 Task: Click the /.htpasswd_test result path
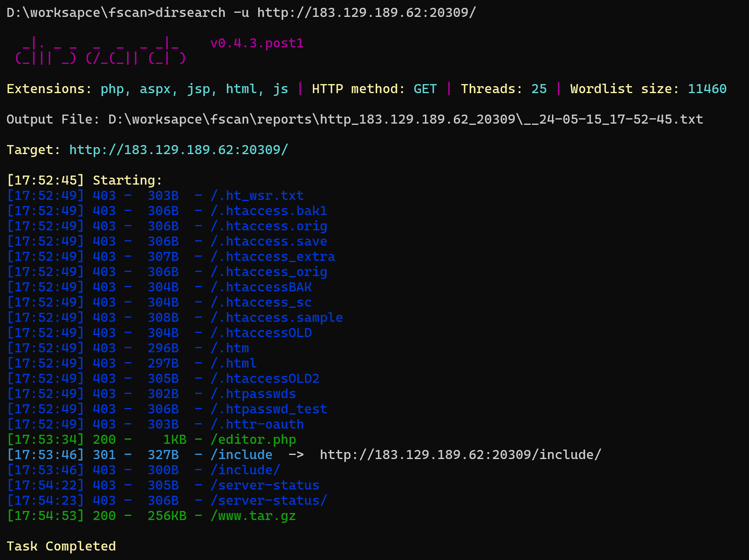[x=269, y=409]
